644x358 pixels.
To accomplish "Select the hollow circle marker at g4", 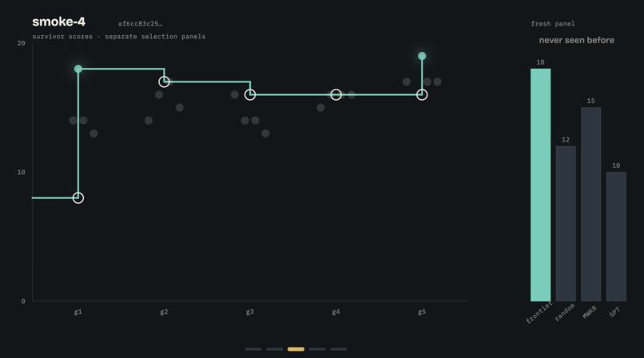I will click(336, 95).
